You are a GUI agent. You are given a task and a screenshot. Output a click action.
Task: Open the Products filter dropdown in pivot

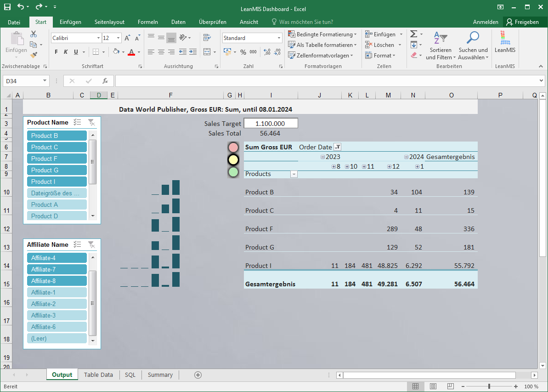(294, 174)
